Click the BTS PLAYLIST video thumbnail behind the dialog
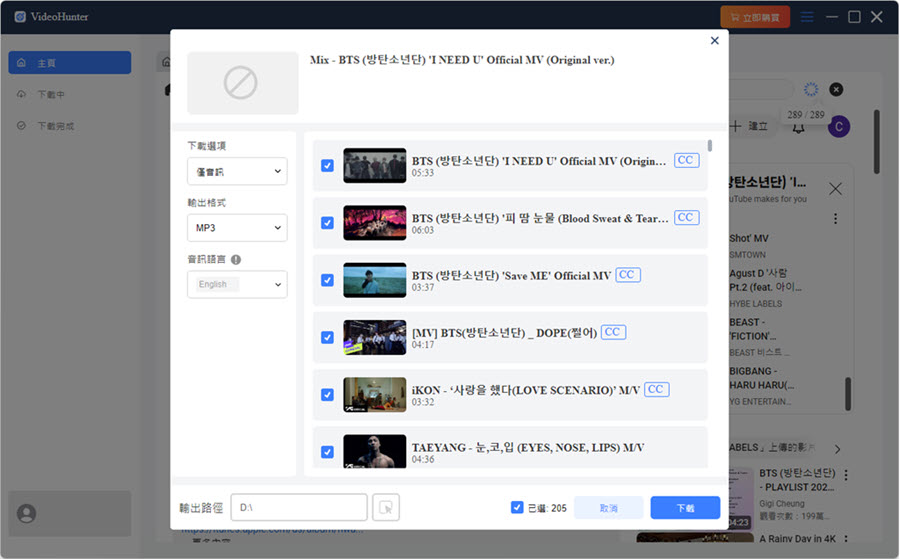 740,498
